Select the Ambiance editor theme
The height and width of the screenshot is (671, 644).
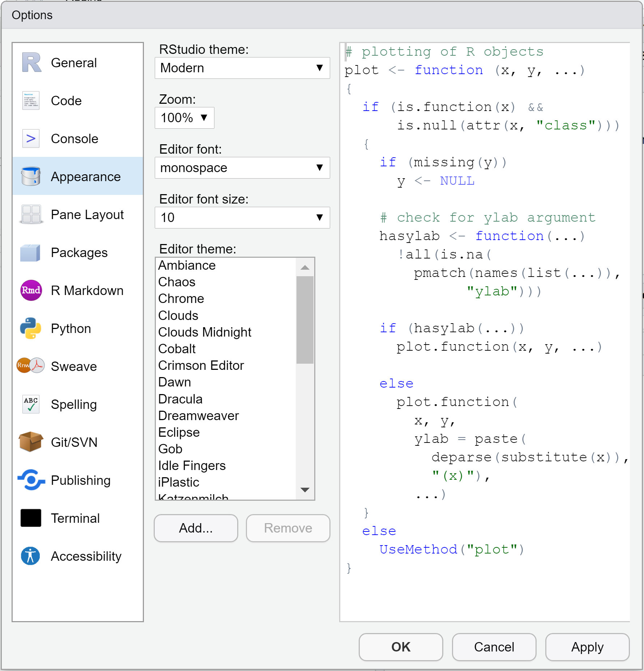pos(226,265)
